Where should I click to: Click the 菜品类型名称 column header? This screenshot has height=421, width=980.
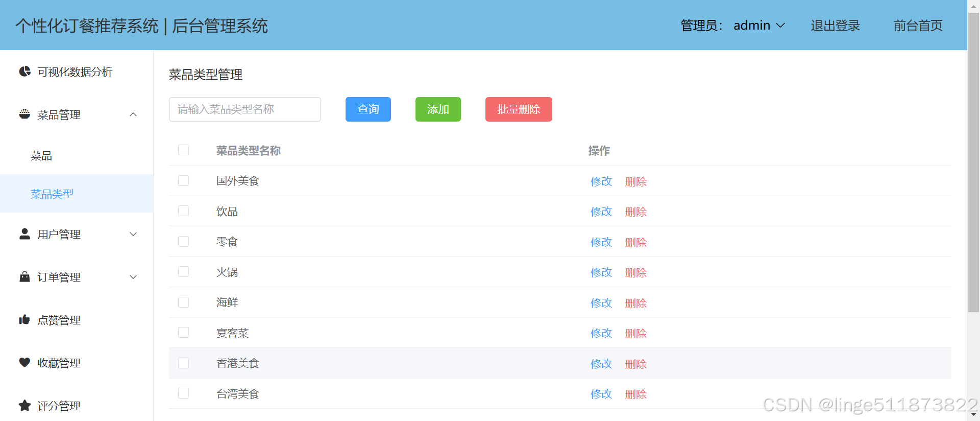(249, 151)
